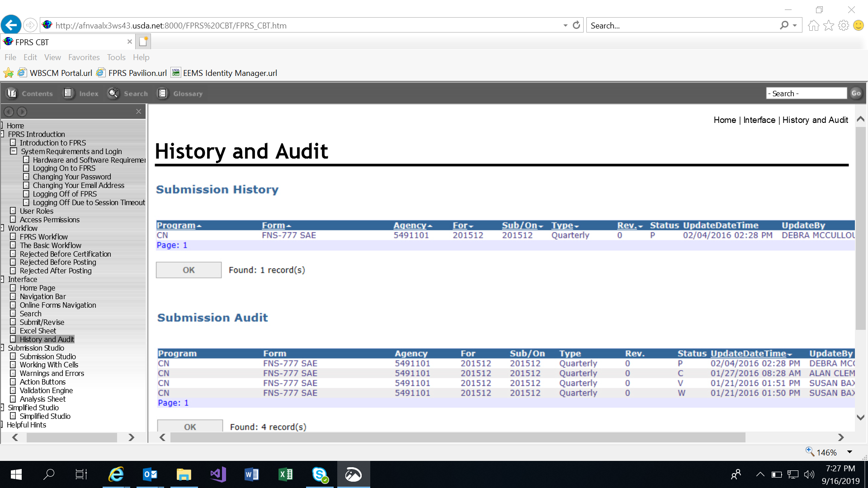868x488 pixels.
Task: Open the Tools menu
Action: click(116, 57)
